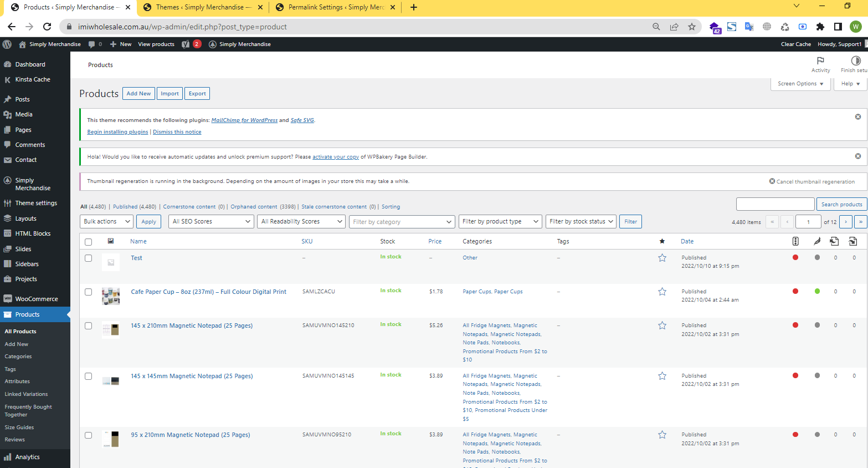Toggle featured star for 145 x 210mm Notepad
Image resolution: width=868 pixels, height=468 pixels.
(662, 325)
